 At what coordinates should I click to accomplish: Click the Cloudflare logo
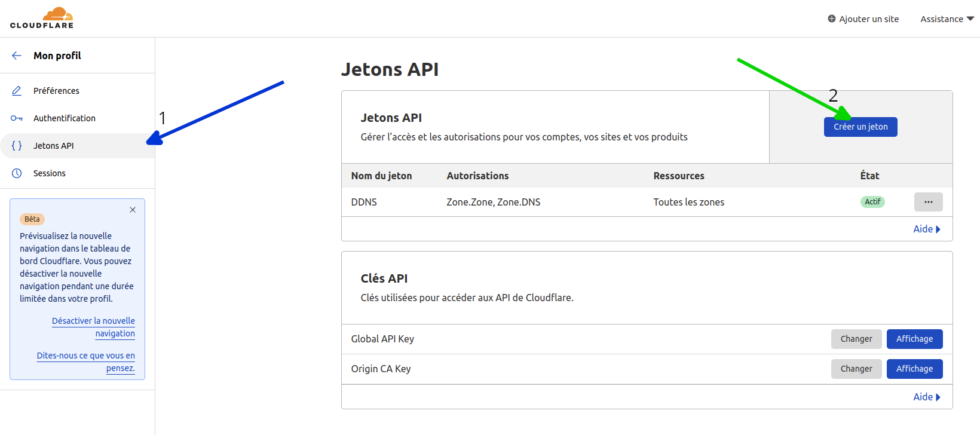(x=42, y=18)
